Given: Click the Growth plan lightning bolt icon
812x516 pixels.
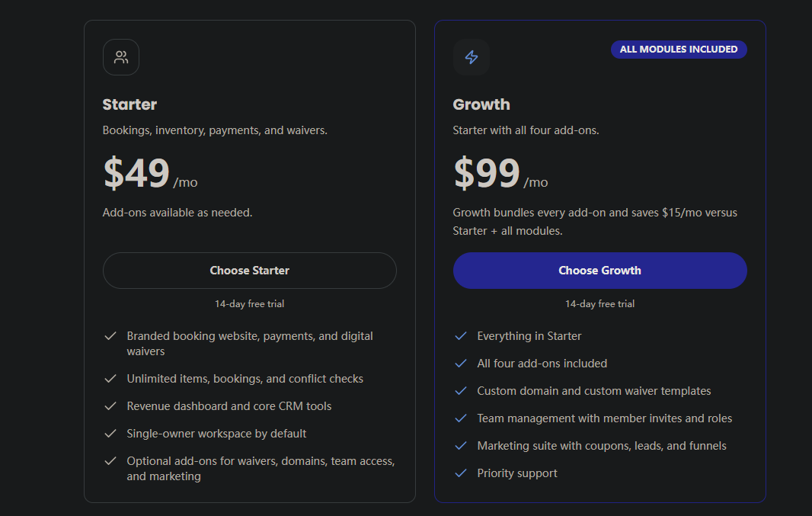Looking at the screenshot, I should point(472,57).
